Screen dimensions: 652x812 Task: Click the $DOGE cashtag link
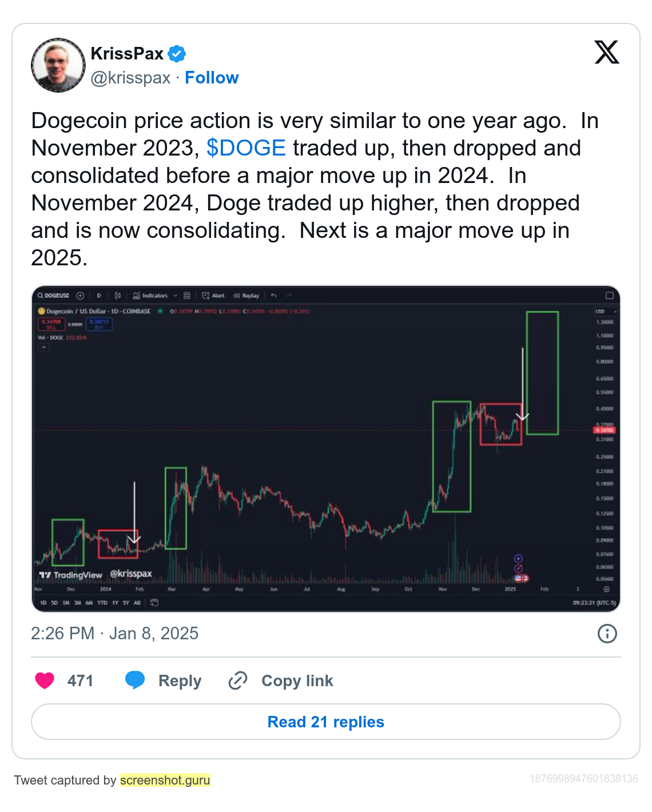click(246, 148)
